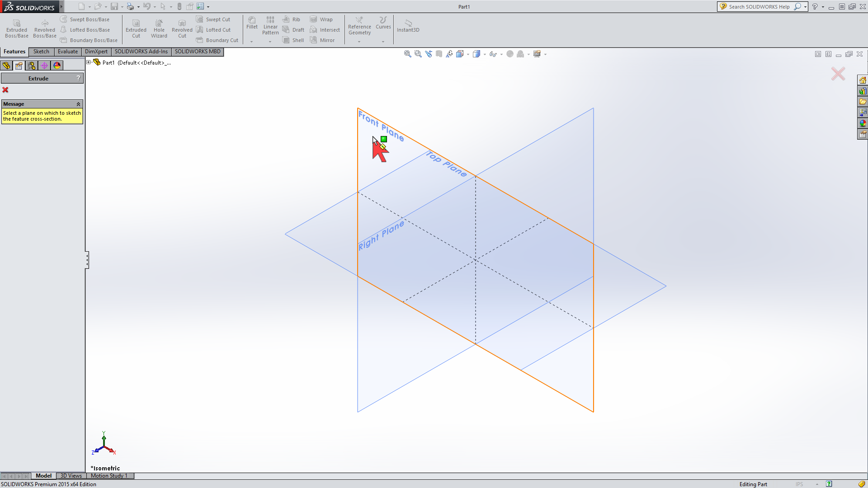
Task: Cancel the Extrude command with red X
Action: pos(5,90)
